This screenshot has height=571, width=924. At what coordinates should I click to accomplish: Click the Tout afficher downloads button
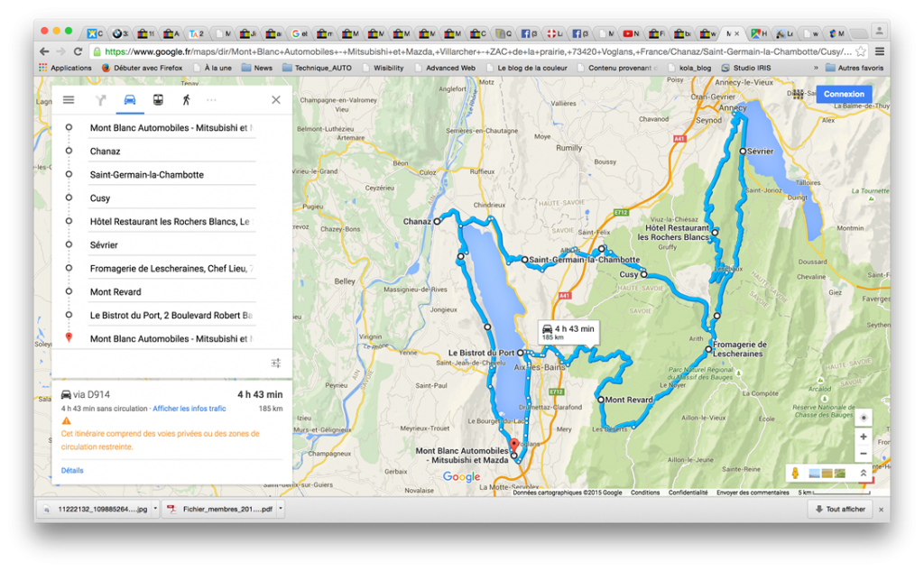click(x=840, y=509)
